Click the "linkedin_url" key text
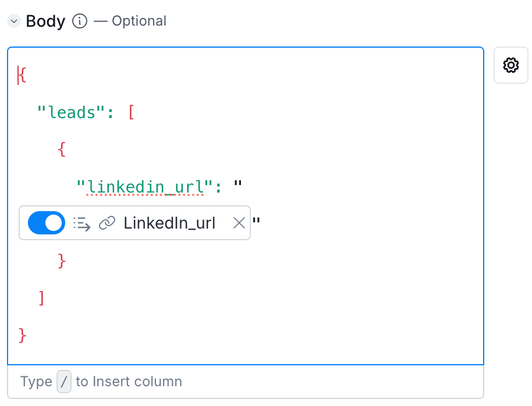Screen dimensions: 532x406 (x=146, y=186)
